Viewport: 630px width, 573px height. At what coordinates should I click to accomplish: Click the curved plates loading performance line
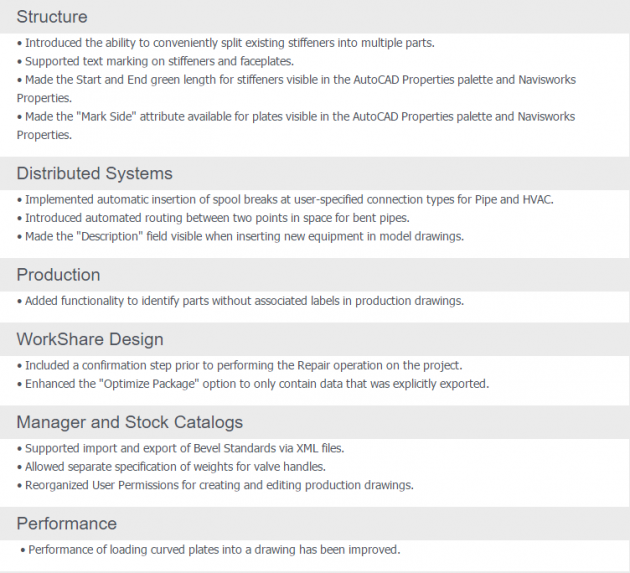pyautogui.click(x=211, y=550)
